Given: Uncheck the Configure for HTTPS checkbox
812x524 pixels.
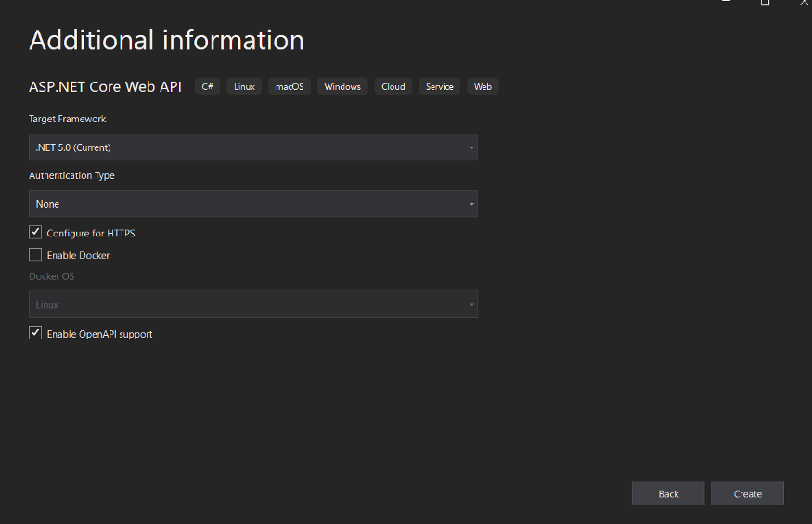Looking at the screenshot, I should coord(35,233).
